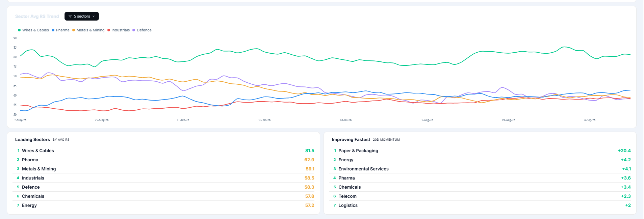Click the 16-Jul-26 axis date label

click(x=346, y=120)
